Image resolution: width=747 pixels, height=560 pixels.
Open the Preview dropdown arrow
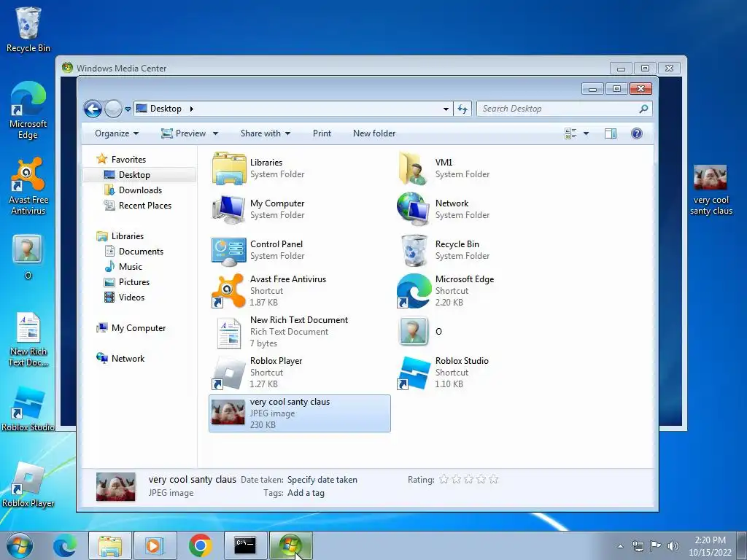(x=215, y=134)
